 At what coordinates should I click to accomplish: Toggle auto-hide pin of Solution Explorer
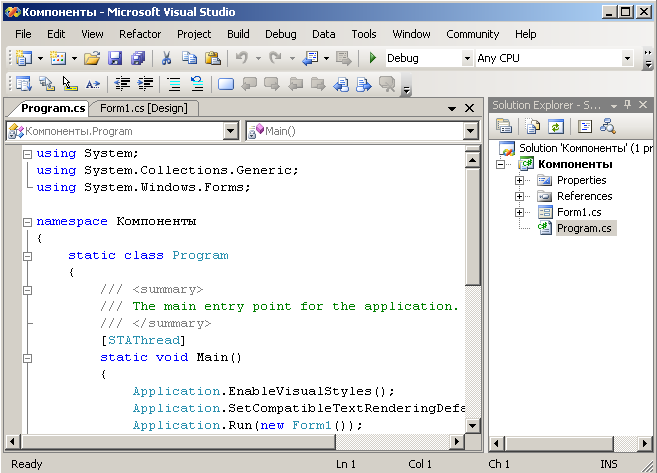click(x=627, y=105)
